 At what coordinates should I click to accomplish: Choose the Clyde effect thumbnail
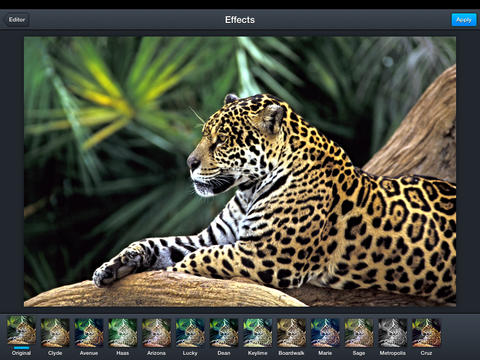(x=55, y=332)
